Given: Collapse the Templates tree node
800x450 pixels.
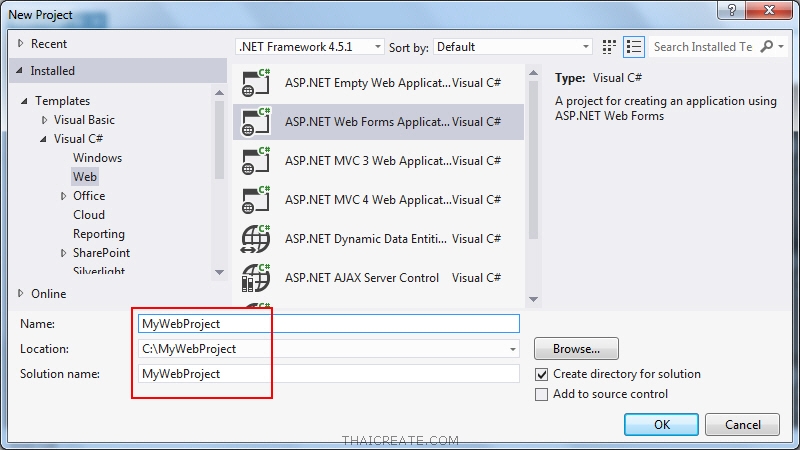Looking at the screenshot, I should pyautogui.click(x=24, y=101).
